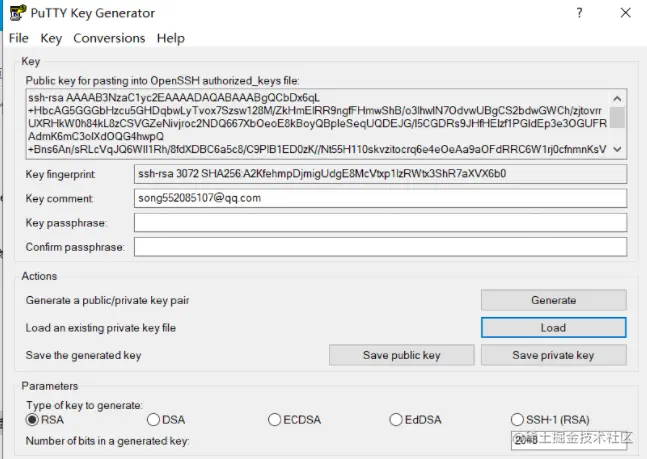Image resolution: width=647 pixels, height=459 pixels.
Task: Click Save public key button
Action: click(401, 355)
